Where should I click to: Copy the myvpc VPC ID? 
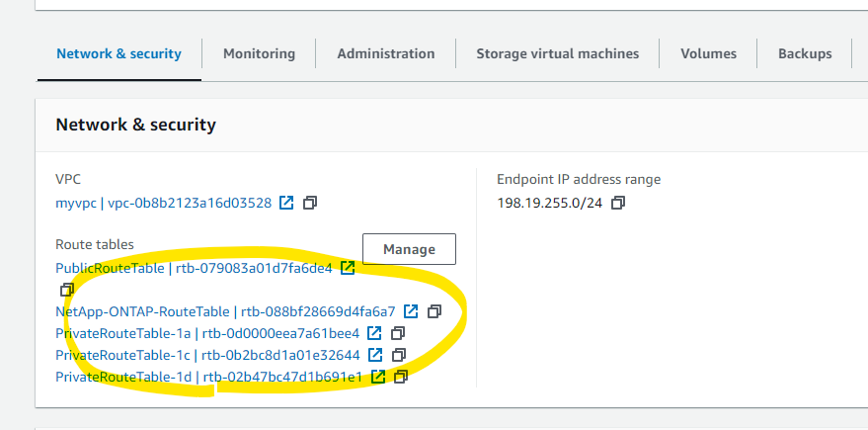pos(310,203)
